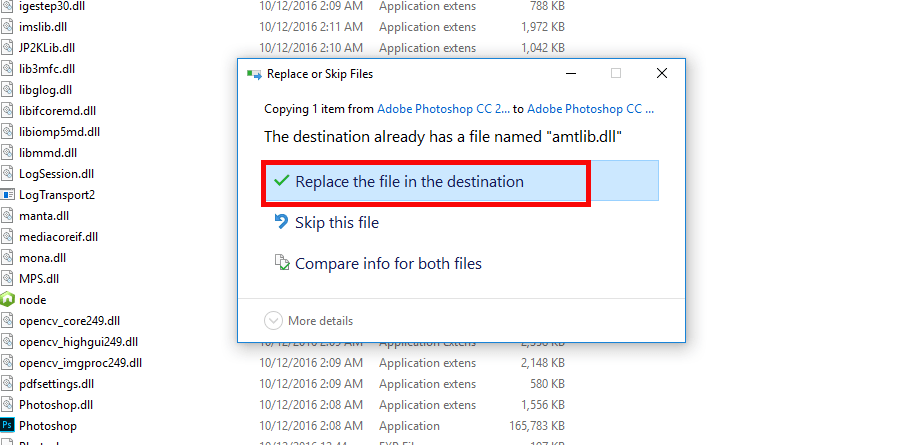This screenshot has width=913, height=445.
Task: Click the Compare info files icon
Action: 281,264
